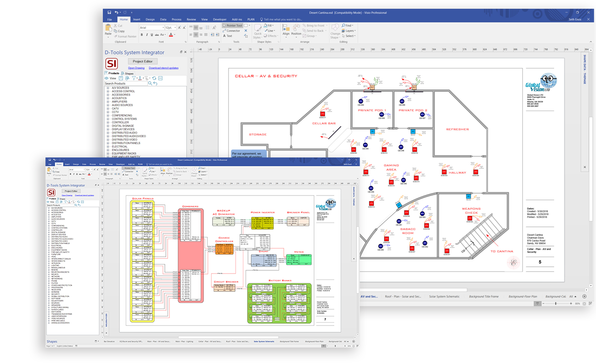This screenshot has width=596, height=364.
Task: Open Insert ribbon tab in back window
Action: (137, 20)
